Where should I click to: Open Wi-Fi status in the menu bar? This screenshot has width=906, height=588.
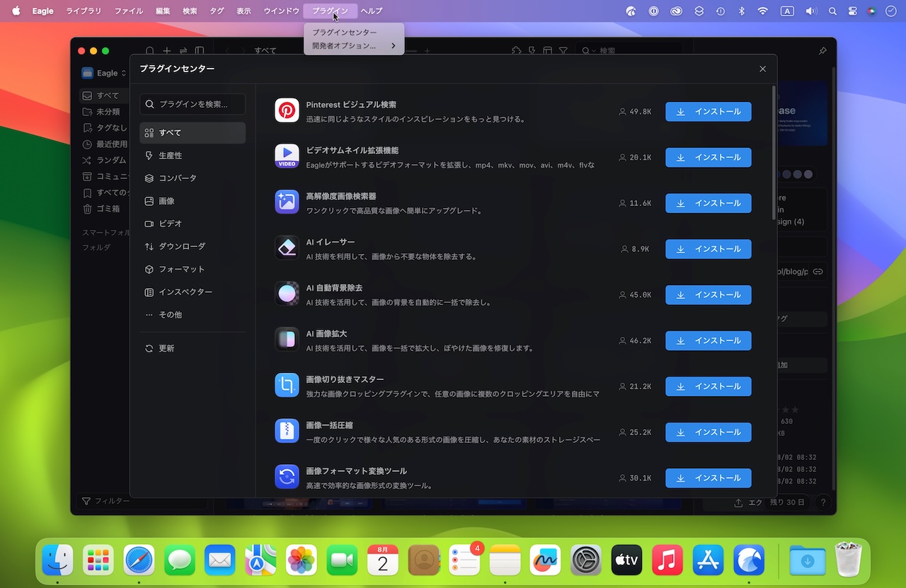pos(762,11)
